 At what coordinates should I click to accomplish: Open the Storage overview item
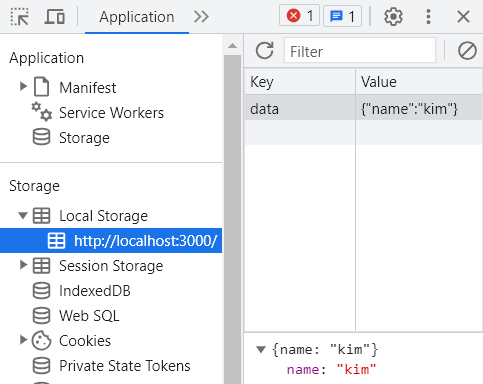coord(84,138)
